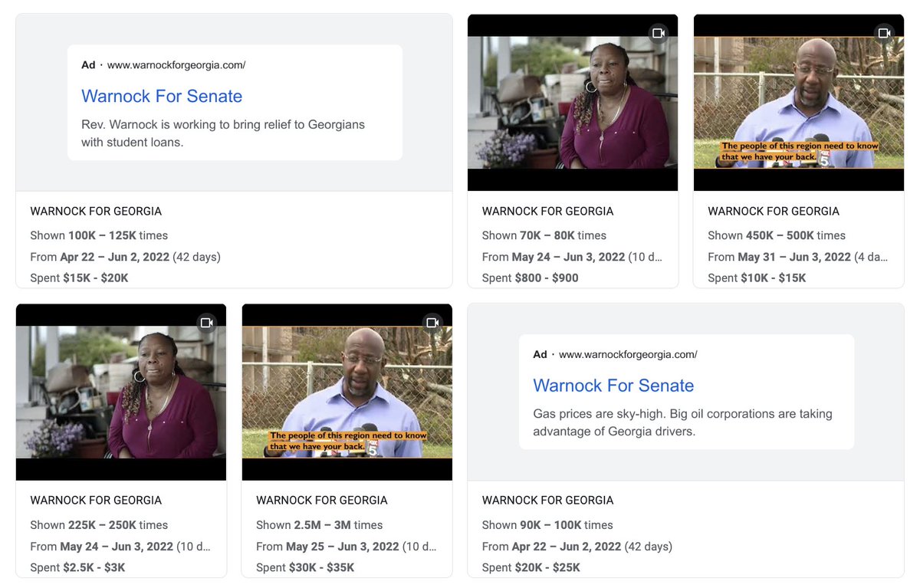Open Warnock For Senate headline in gas prices ad
The width and height of the screenshot is (920, 588).
point(613,386)
